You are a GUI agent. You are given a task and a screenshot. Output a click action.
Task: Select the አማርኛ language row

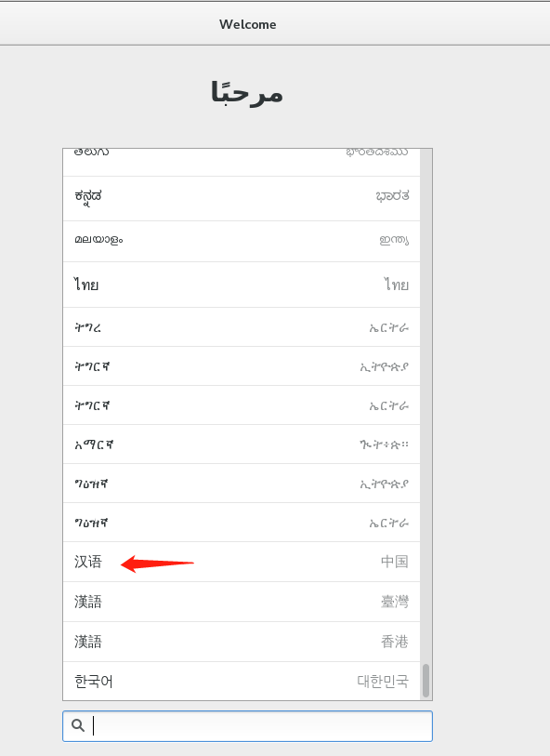pos(242,444)
